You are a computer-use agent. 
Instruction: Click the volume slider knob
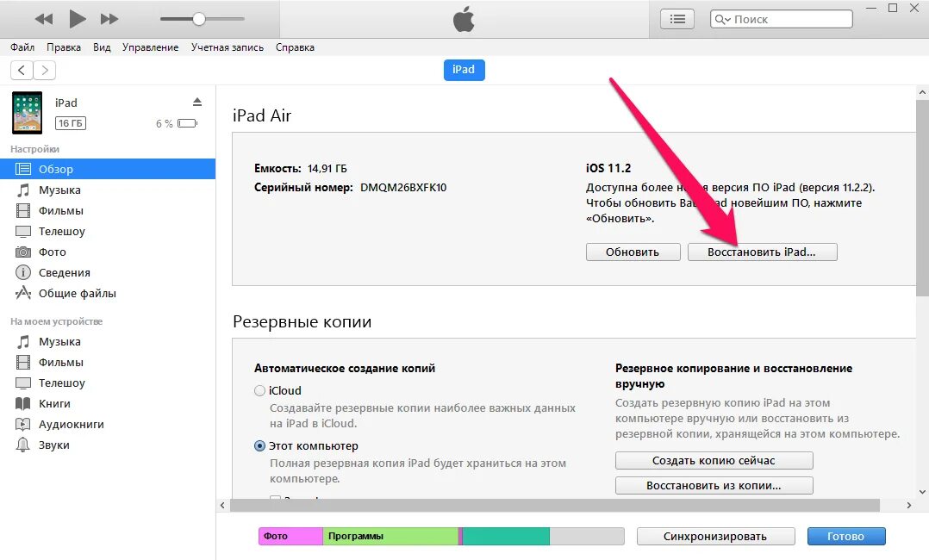click(x=199, y=19)
